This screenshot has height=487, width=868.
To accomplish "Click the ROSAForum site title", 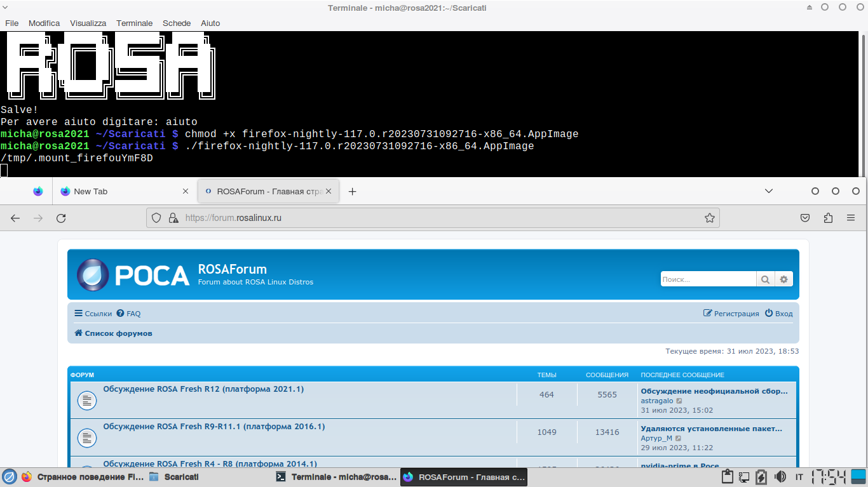I will tap(233, 269).
